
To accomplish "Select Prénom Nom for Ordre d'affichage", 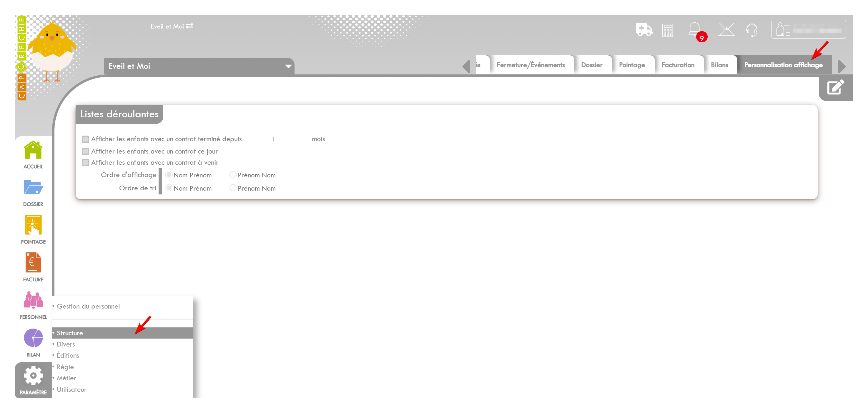I will [233, 175].
